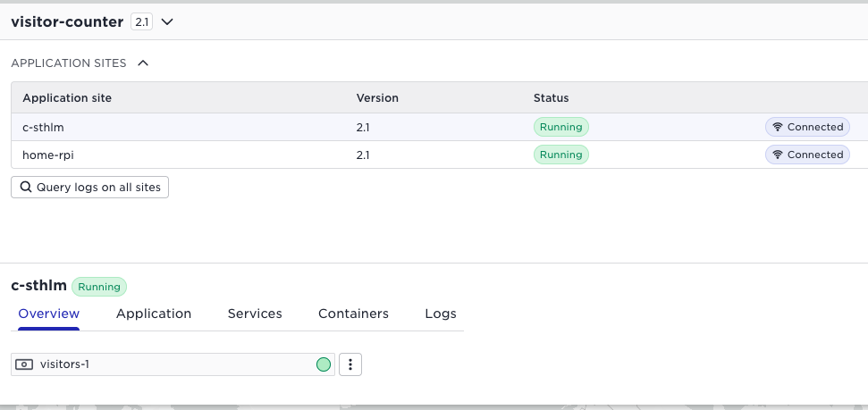The image size is (868, 410).
Task: Click the Connected badge for c-sthlm
Action: point(807,127)
